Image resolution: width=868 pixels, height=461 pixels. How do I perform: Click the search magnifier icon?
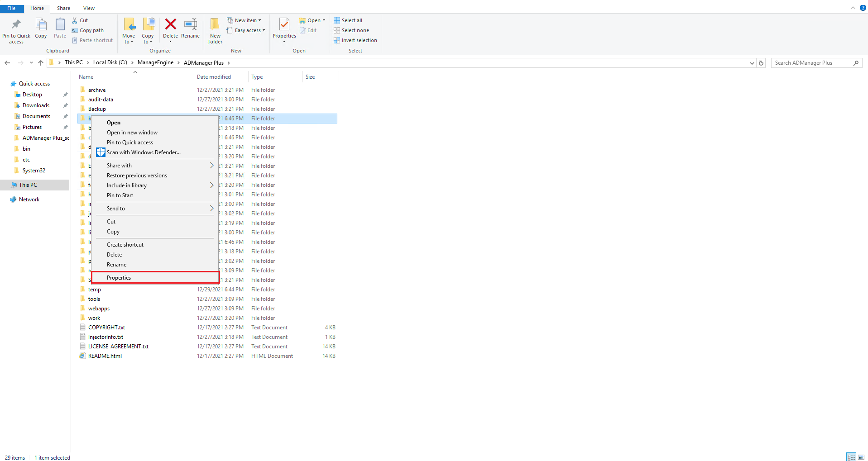tap(856, 63)
